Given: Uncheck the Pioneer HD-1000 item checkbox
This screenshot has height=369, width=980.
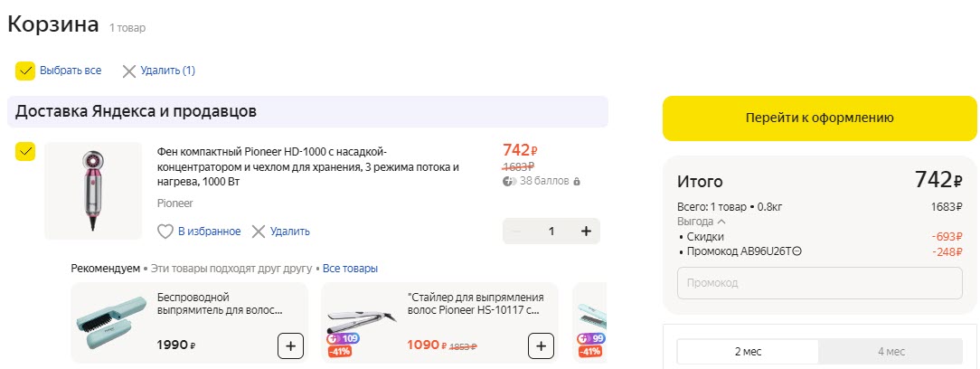Looking at the screenshot, I should pos(25,151).
